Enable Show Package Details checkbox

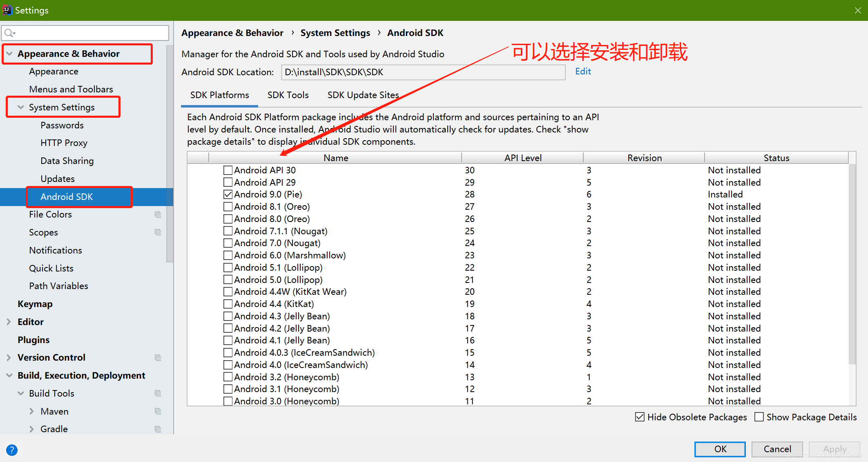pos(759,417)
